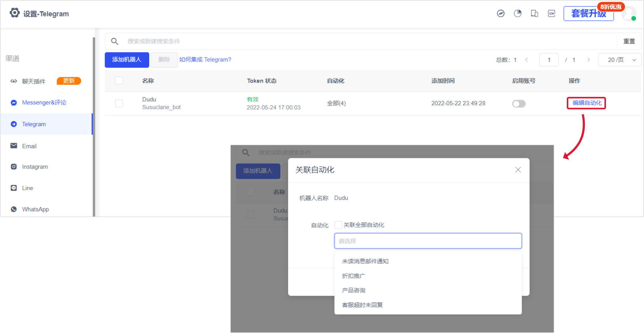Click the 有效 token status text
644x333 pixels.
pyautogui.click(x=253, y=99)
